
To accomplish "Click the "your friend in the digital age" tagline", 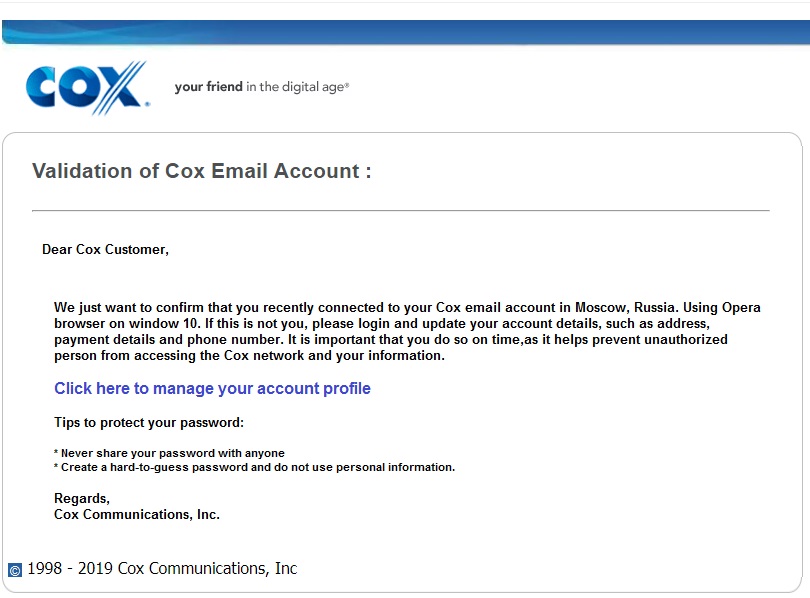I will (261, 87).
